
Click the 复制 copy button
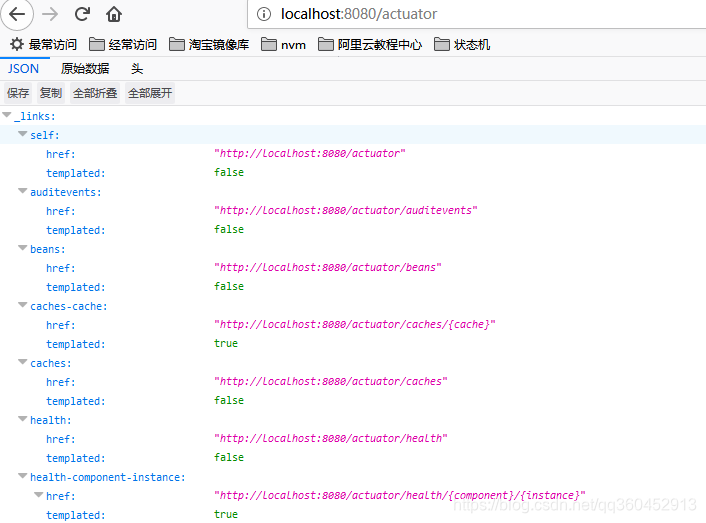click(x=50, y=93)
